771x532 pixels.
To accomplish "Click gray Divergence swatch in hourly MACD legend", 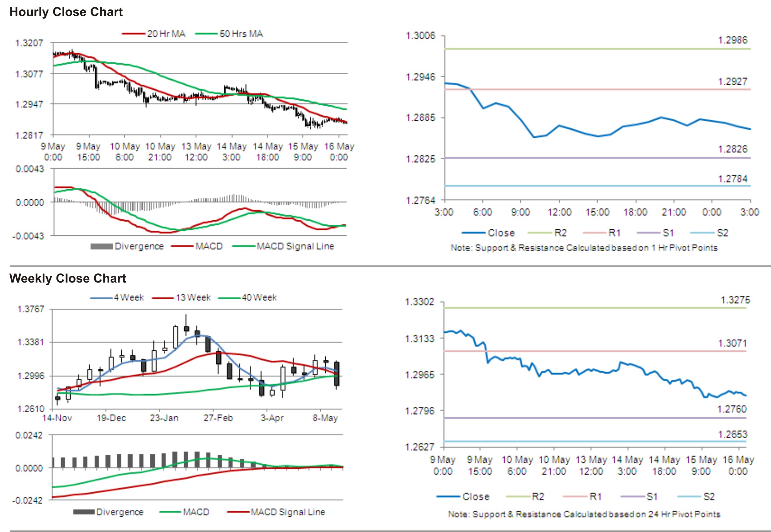I will click(x=102, y=246).
